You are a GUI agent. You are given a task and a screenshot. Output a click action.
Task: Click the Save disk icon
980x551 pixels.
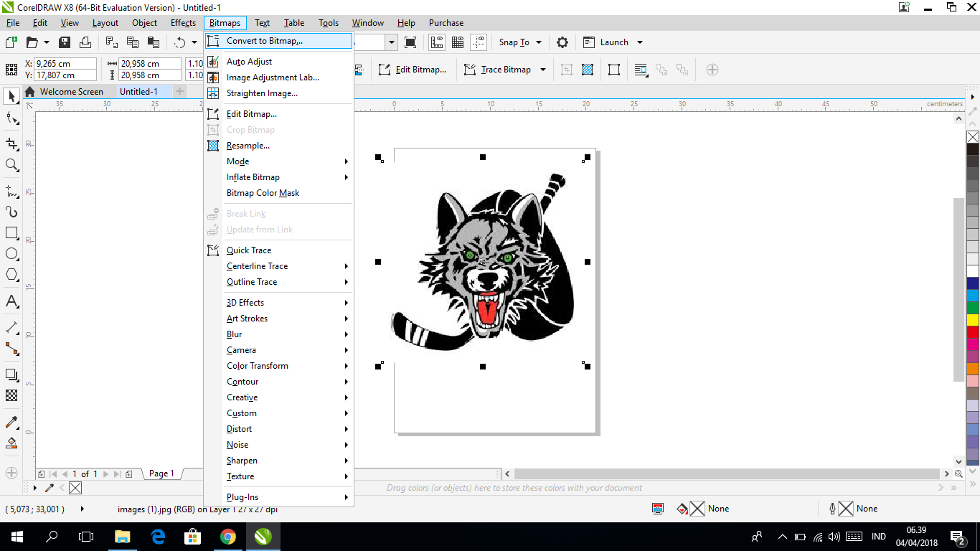pos(65,42)
